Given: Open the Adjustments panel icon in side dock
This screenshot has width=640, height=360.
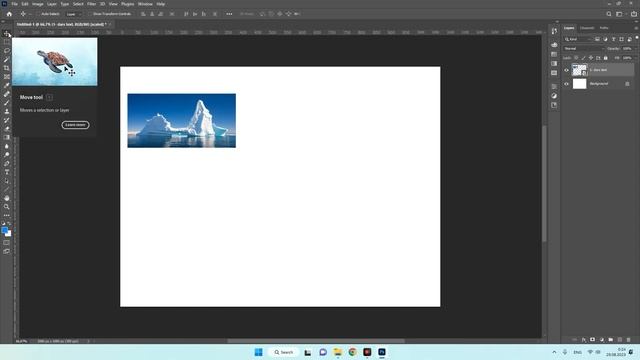Looking at the screenshot, I should pyautogui.click(x=554, y=96).
